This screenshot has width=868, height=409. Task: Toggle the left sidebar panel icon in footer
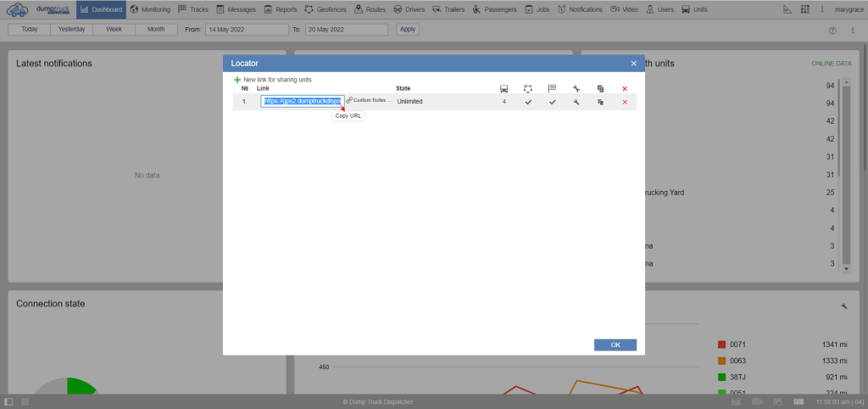tap(8, 401)
